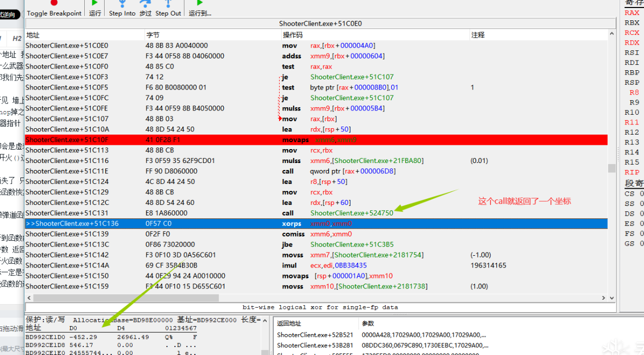644x355 pixels.
Task: Select row ShooterClient.exe+51C0E0 mov rax instruction
Action: pyautogui.click(x=316, y=46)
